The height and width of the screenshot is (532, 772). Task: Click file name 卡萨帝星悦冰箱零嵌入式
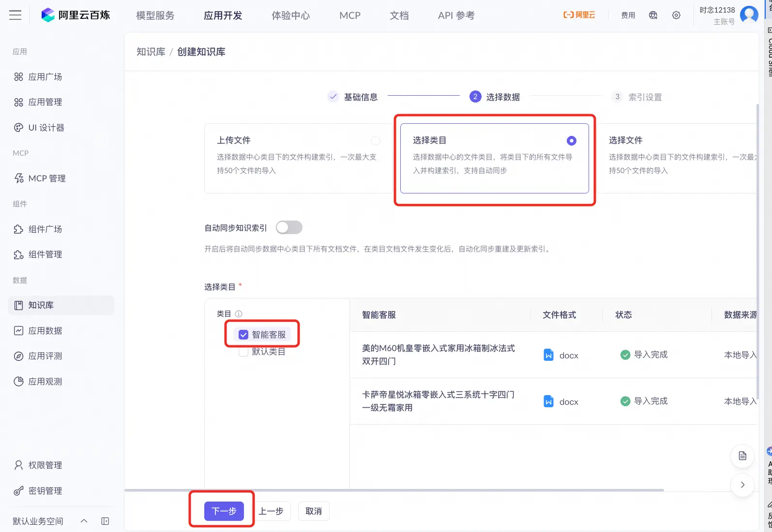(x=439, y=401)
